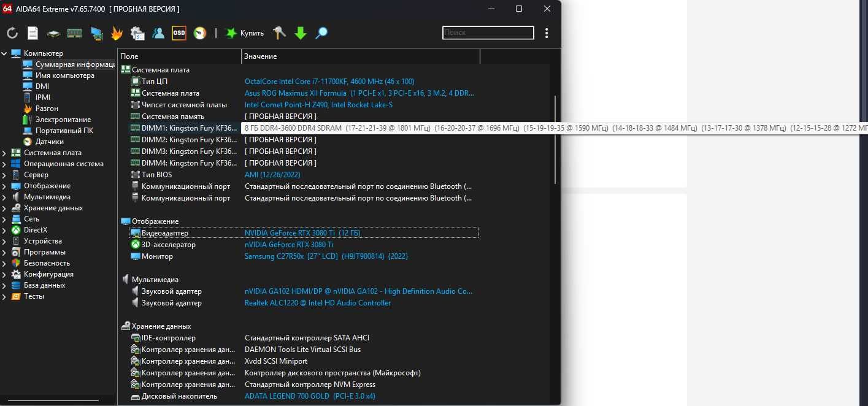Open the three-dot menu next to search
868x406 pixels.
tap(547, 33)
